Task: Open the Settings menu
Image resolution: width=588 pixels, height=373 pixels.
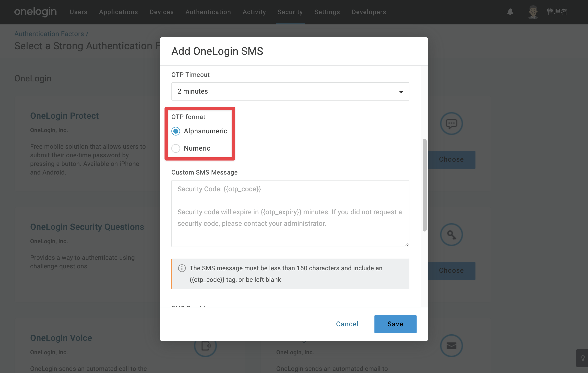Action: (x=327, y=12)
